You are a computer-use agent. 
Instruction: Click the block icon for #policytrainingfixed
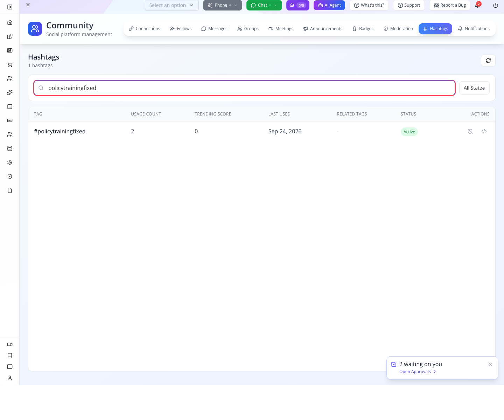470,131
